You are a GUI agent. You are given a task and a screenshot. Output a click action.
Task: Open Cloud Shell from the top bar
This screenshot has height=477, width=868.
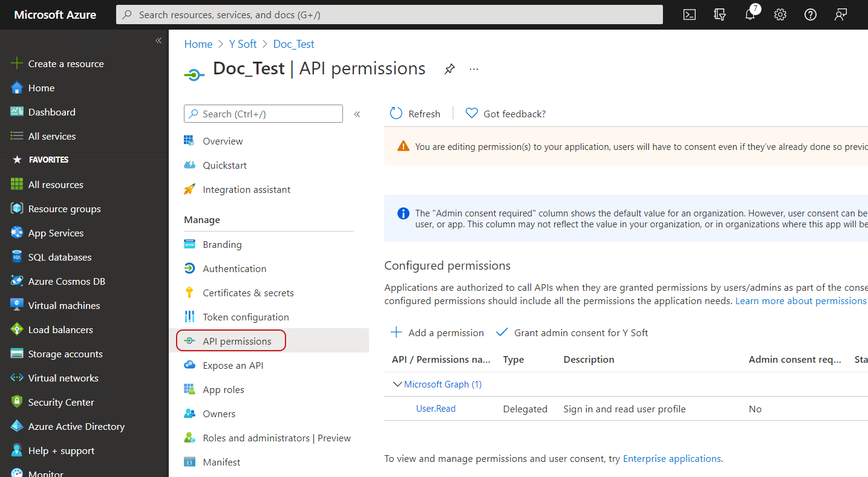click(690, 15)
